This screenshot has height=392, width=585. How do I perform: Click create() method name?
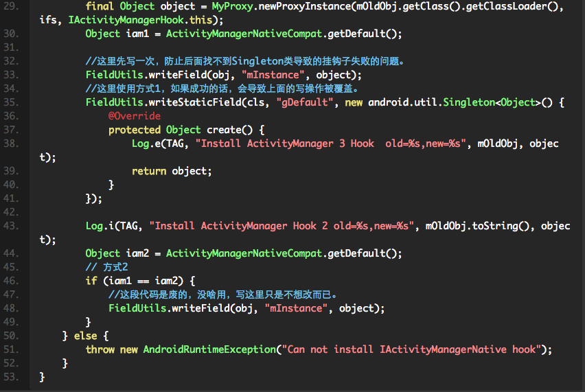[x=229, y=130]
